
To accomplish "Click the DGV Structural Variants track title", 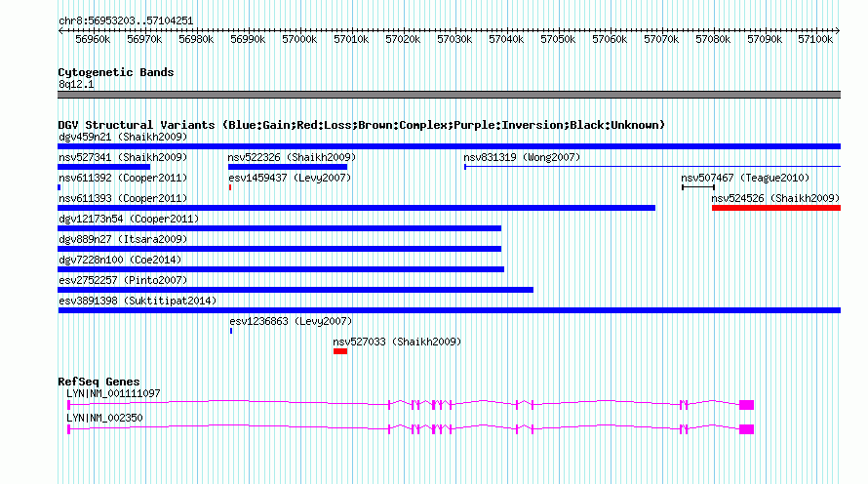I will tap(361, 125).
